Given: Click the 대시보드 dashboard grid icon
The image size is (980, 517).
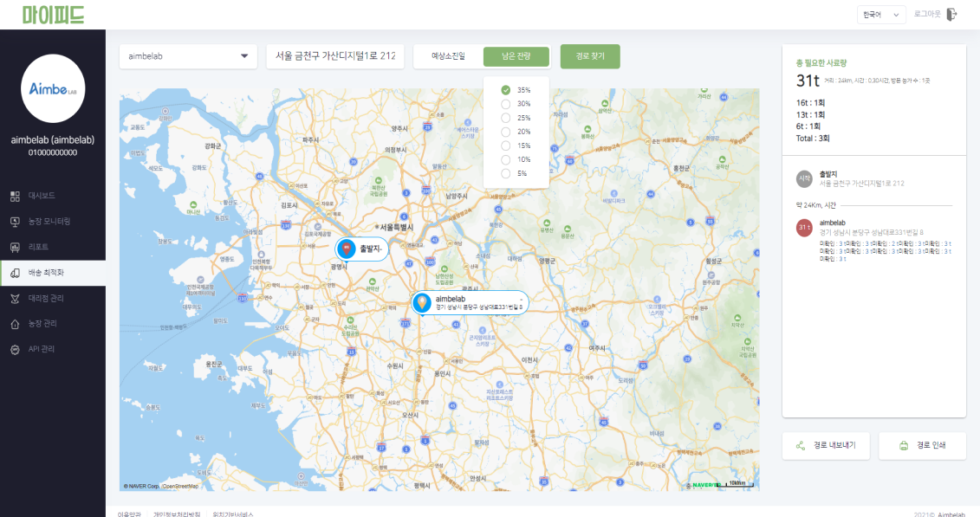Looking at the screenshot, I should pyautogui.click(x=15, y=196).
